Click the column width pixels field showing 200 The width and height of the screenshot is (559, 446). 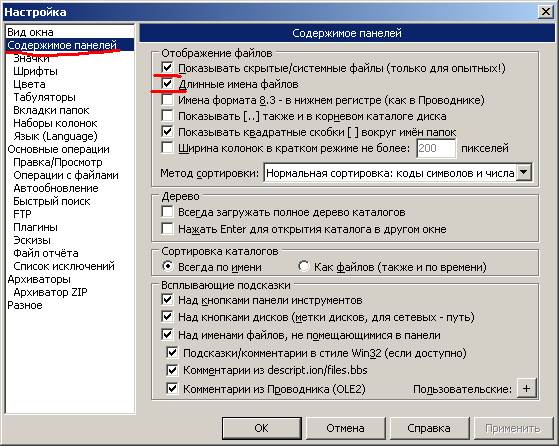436,148
